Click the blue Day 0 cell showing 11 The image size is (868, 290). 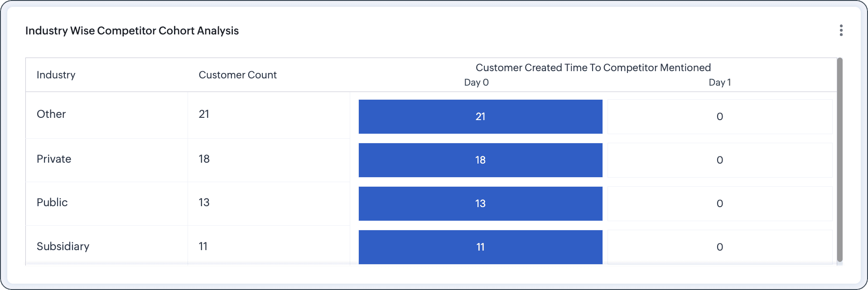click(x=480, y=247)
